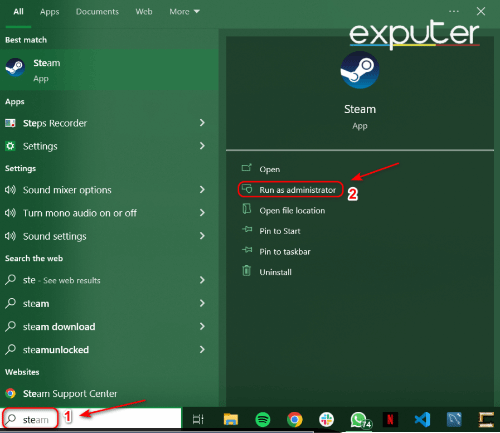Click the Steps Recorder app icon
Viewport: 500px width, 433px height.
click(10, 123)
